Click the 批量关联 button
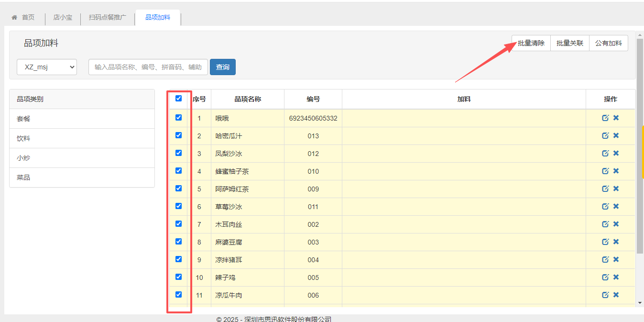The image size is (644, 322). 569,43
